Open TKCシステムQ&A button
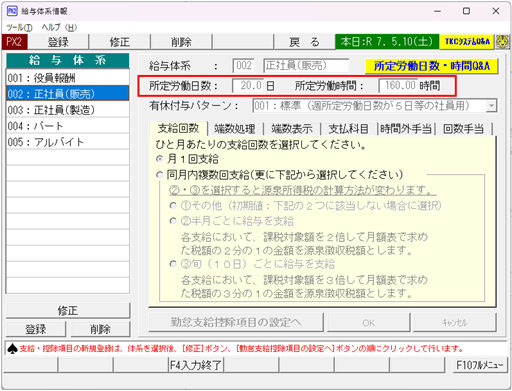 point(467,42)
